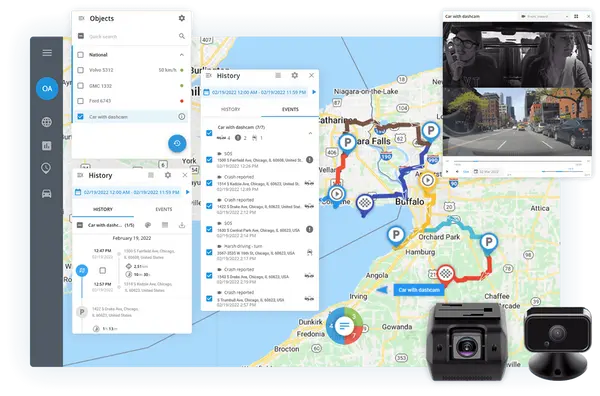Click harsh driving icon on the 19th St event
The height and width of the screenshot is (396, 600).
310,252
